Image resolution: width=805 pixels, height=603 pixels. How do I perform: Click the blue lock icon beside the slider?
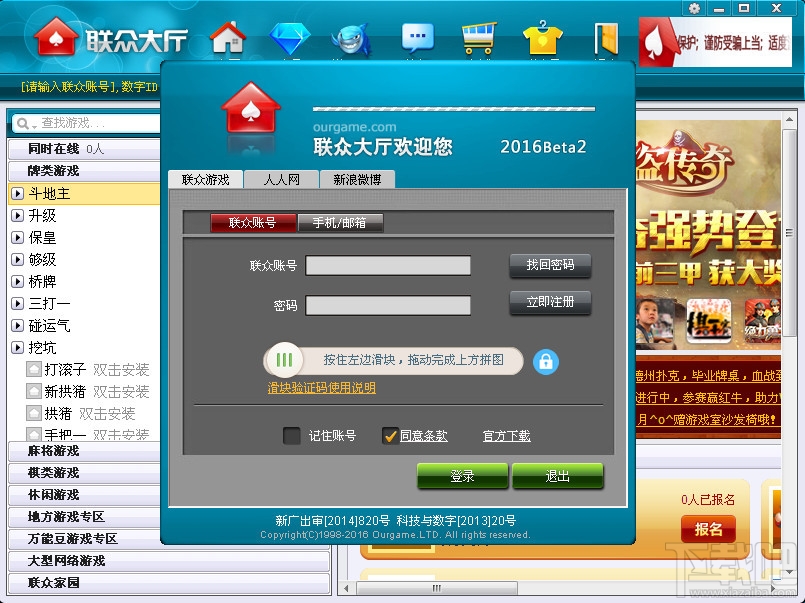pos(545,361)
